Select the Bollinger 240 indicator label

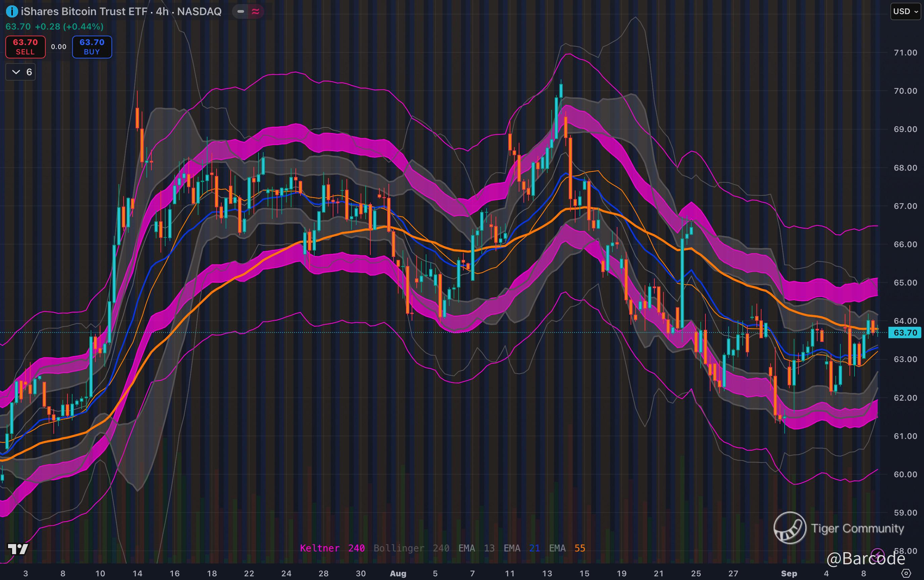point(411,548)
